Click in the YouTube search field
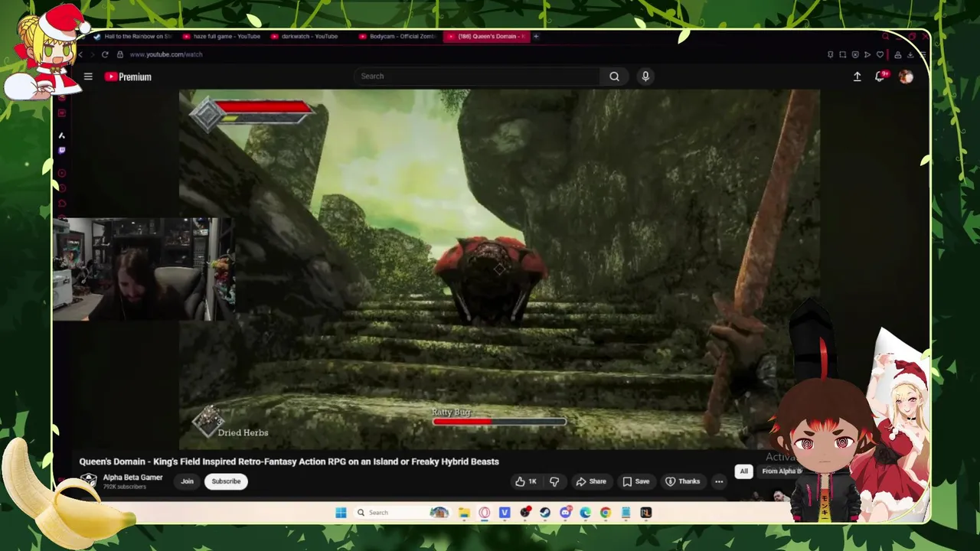 (x=479, y=77)
